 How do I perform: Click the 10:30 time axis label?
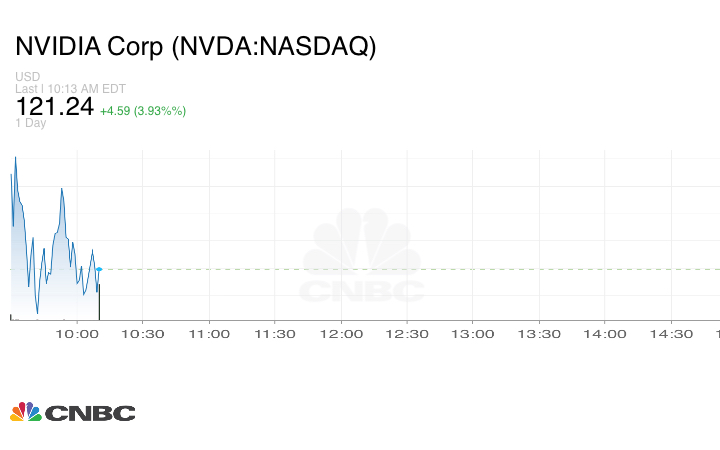143,334
